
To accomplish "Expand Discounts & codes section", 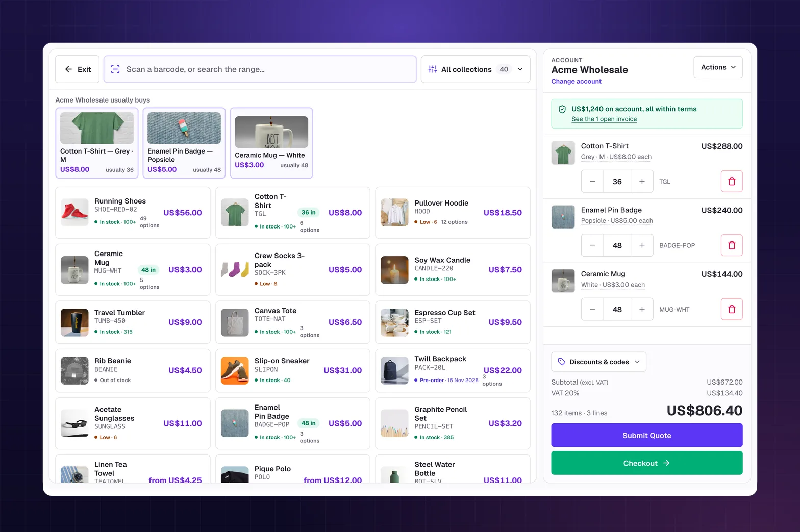I will (598, 362).
